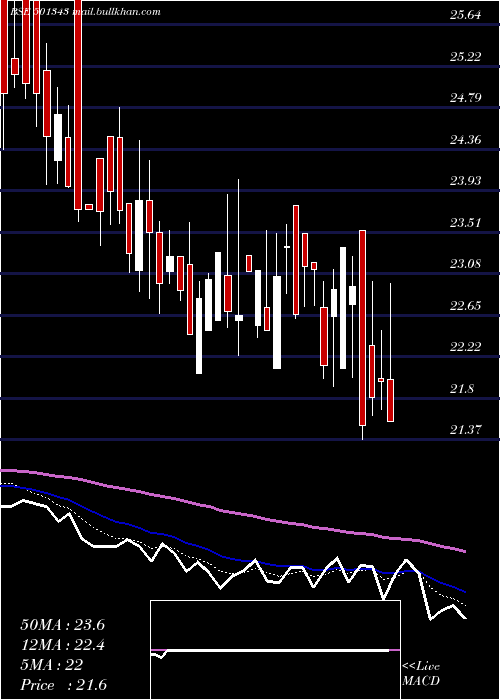Click the last red candlestick on the right
Image resolution: width=500 pixels, height=700 pixels.
pos(390,400)
